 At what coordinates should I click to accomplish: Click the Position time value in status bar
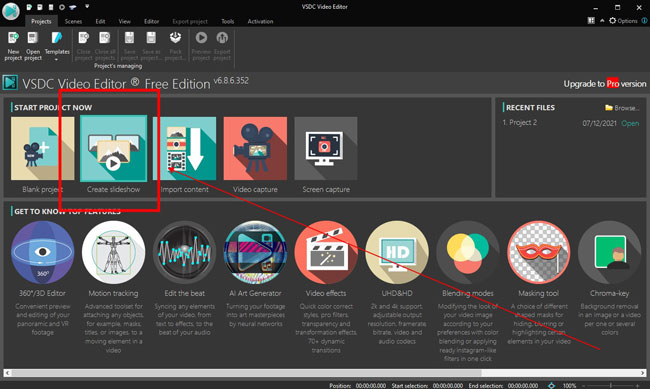click(x=371, y=386)
